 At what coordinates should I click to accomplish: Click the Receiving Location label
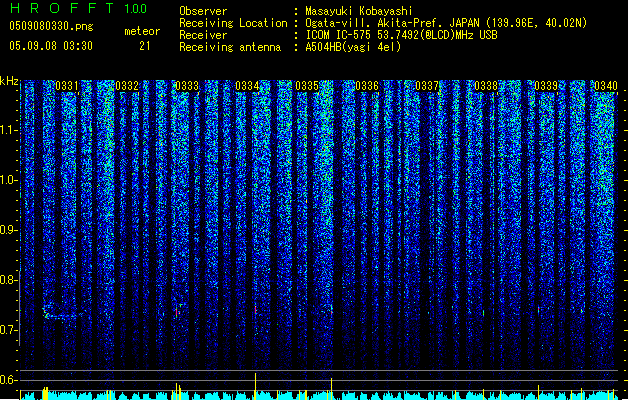[233, 23]
